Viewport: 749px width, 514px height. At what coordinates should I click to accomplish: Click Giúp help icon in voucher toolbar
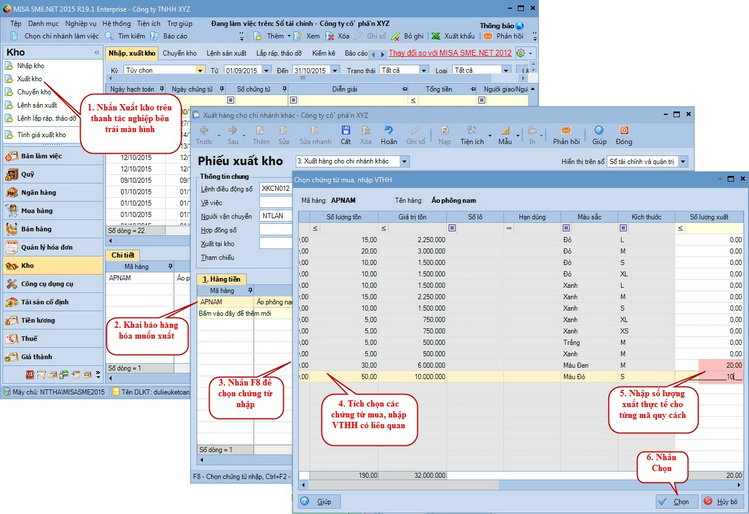pos(599,135)
